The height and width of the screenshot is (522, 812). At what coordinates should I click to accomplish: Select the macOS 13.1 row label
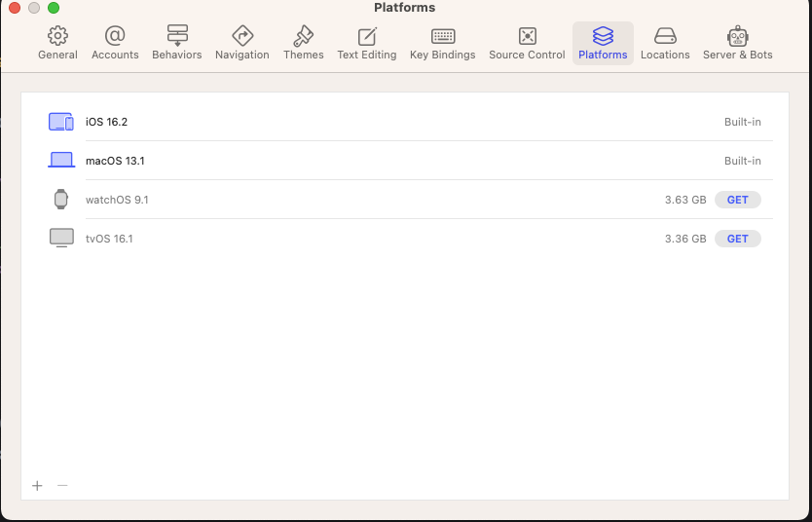click(115, 161)
